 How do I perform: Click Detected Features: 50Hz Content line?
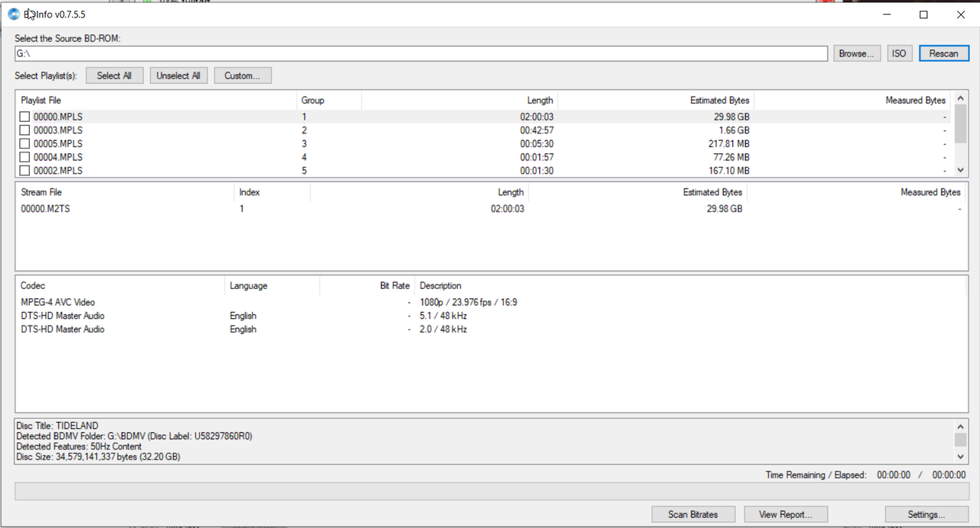[79, 446]
